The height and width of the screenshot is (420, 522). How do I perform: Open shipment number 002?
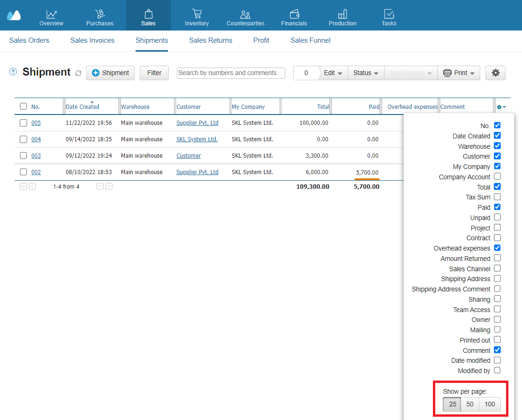[x=36, y=172]
